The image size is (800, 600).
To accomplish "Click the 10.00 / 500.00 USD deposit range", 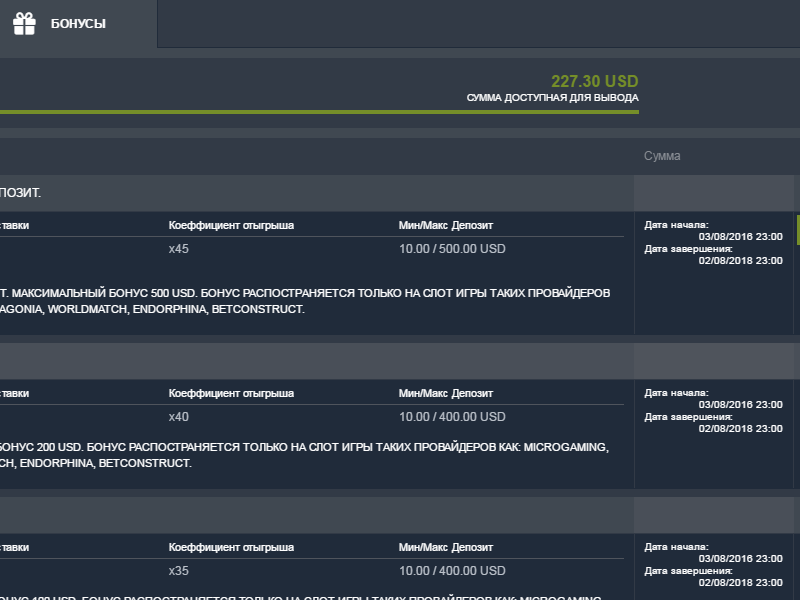I will tap(452, 249).
